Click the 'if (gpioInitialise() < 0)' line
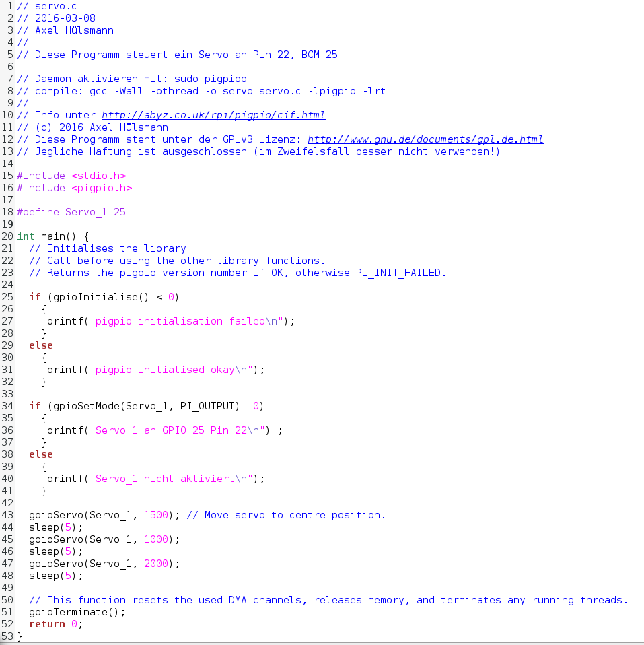 (x=104, y=297)
